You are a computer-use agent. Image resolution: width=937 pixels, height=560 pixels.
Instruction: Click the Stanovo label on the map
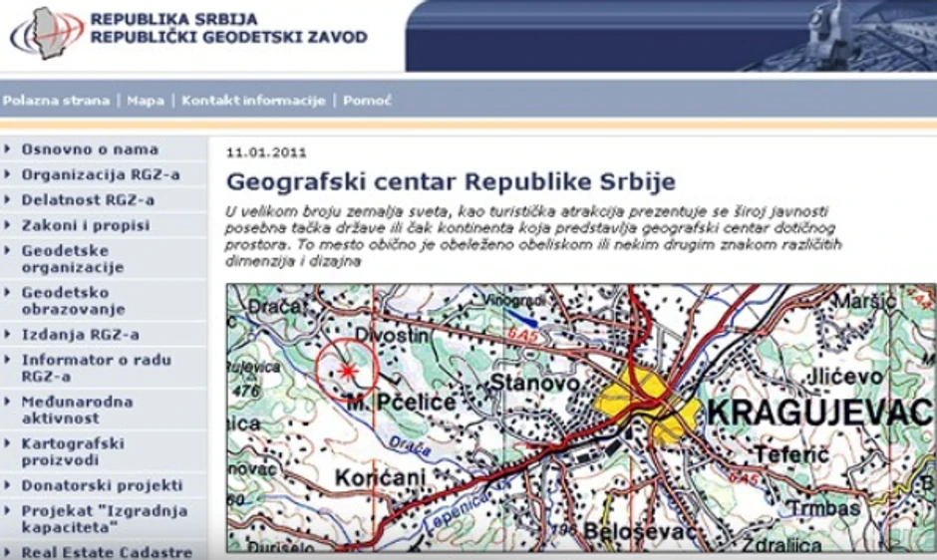click(535, 383)
